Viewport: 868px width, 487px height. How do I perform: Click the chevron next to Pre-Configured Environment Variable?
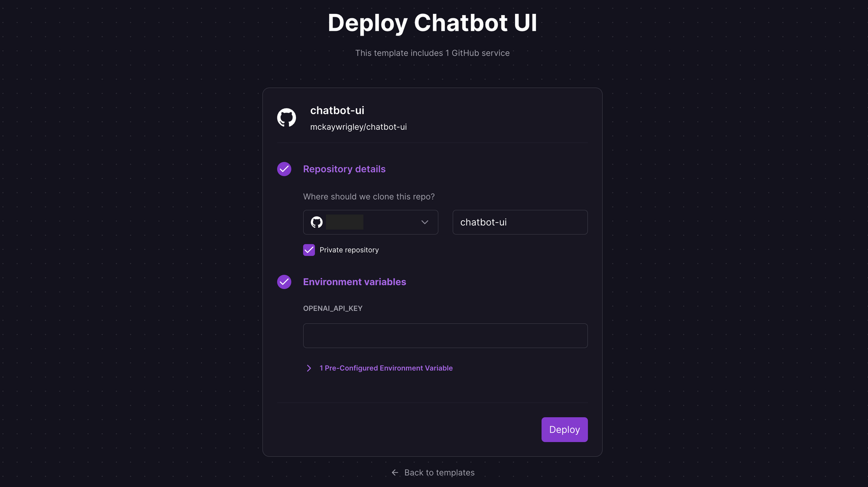click(x=309, y=368)
